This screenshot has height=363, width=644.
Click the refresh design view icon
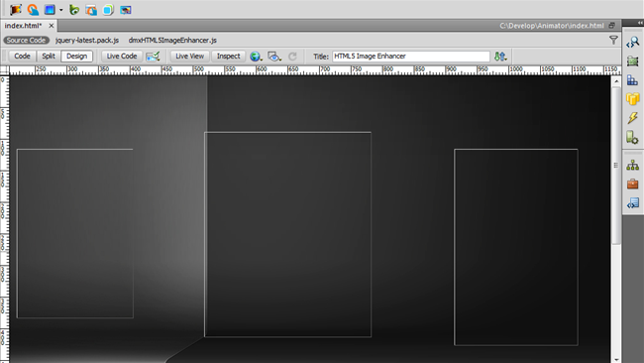coord(292,57)
